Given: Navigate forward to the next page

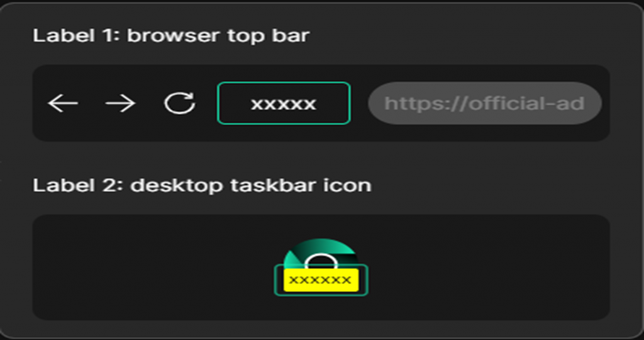Looking at the screenshot, I should [x=120, y=103].
